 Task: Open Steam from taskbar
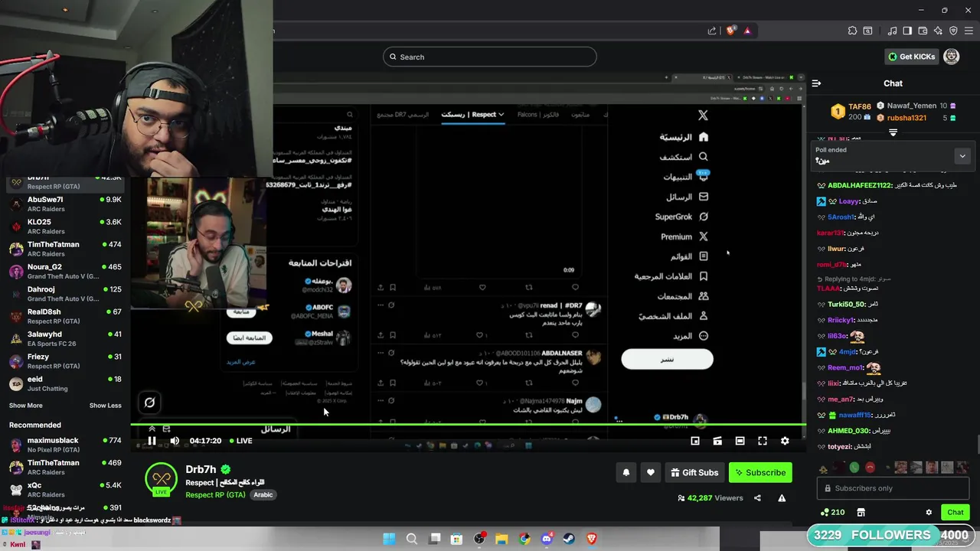(x=569, y=539)
